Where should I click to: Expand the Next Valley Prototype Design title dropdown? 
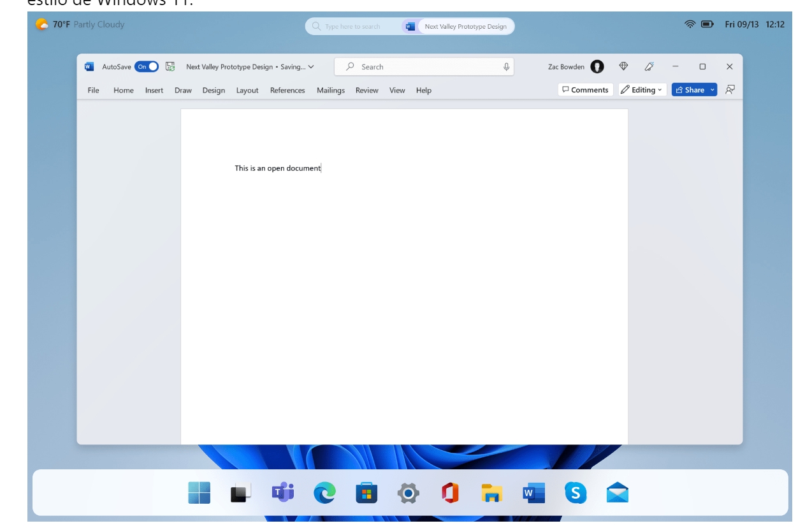tap(310, 66)
